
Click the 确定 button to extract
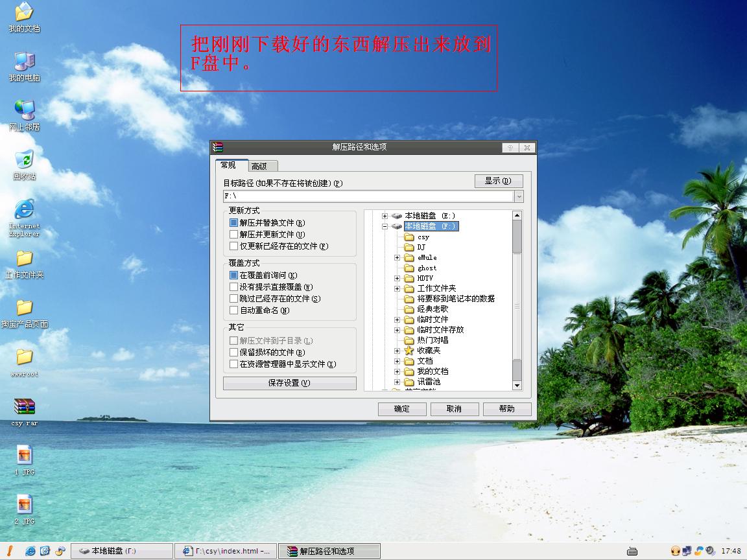tap(402, 408)
